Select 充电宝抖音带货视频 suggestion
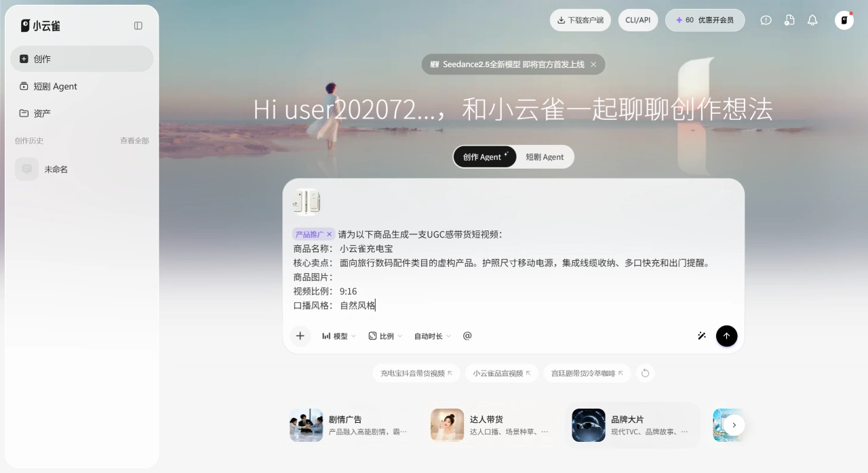Screen dimensions: 868x473 pyautogui.click(x=416, y=373)
